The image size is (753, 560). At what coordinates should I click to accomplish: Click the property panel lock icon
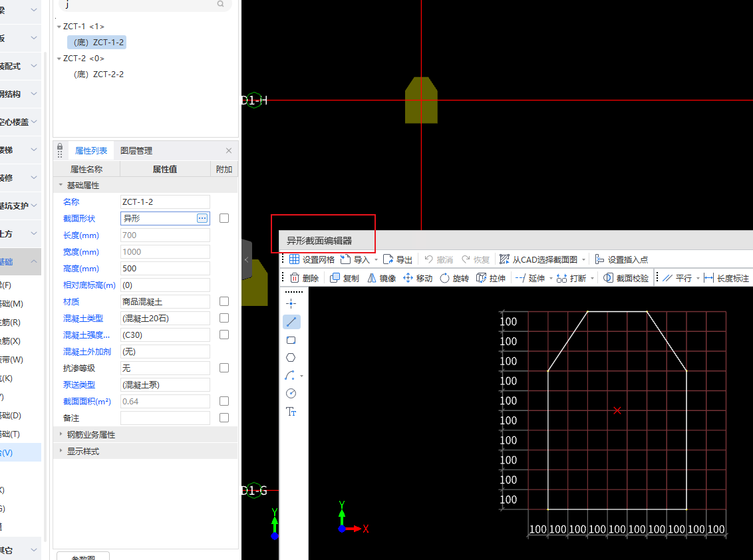[60, 147]
